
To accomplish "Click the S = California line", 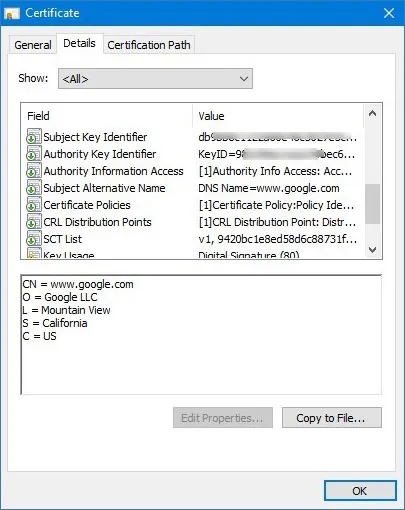I will [x=55, y=323].
